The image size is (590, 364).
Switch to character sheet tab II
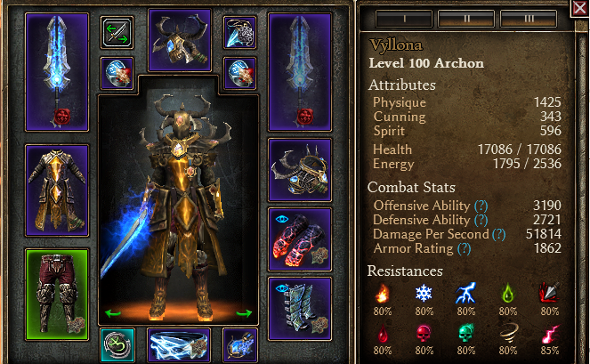[x=466, y=19]
